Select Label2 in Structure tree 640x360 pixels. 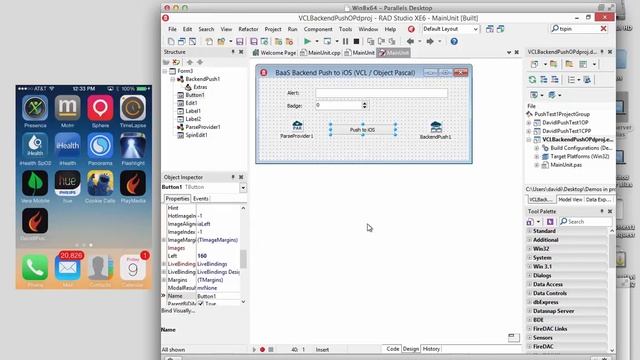(x=193, y=119)
